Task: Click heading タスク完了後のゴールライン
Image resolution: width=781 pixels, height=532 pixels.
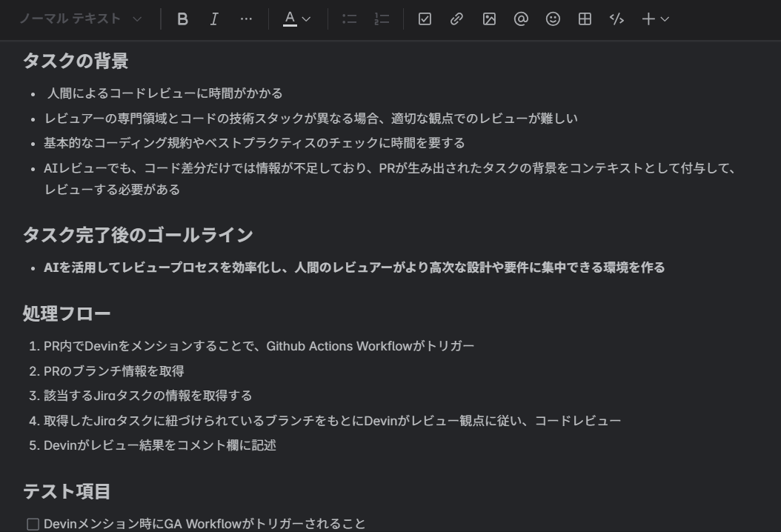Action: click(138, 235)
